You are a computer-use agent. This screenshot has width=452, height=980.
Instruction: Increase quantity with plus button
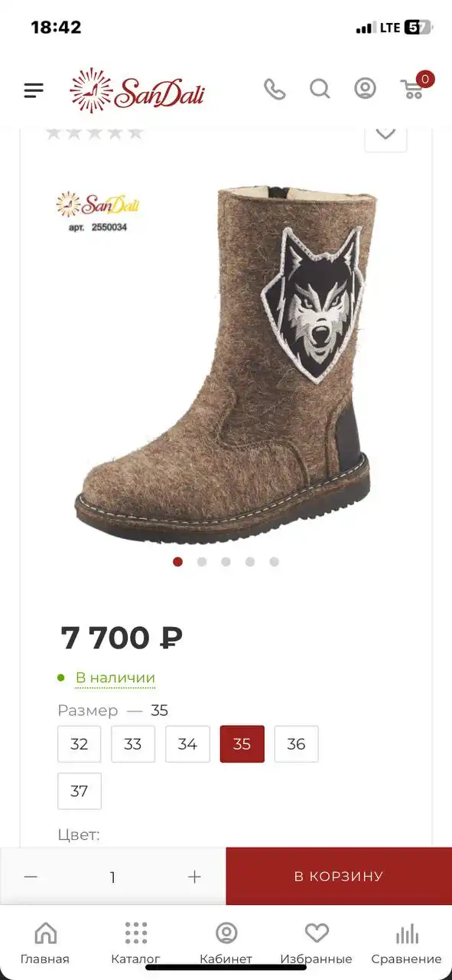click(x=194, y=877)
